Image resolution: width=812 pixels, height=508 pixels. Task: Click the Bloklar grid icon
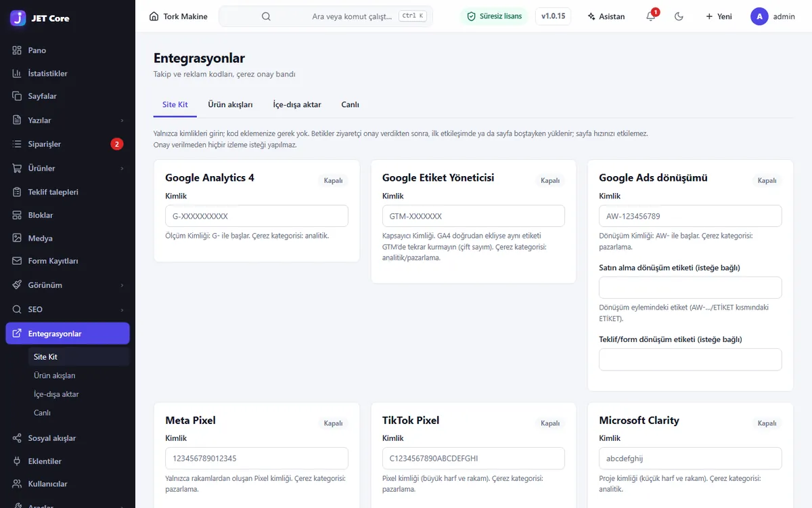17,215
